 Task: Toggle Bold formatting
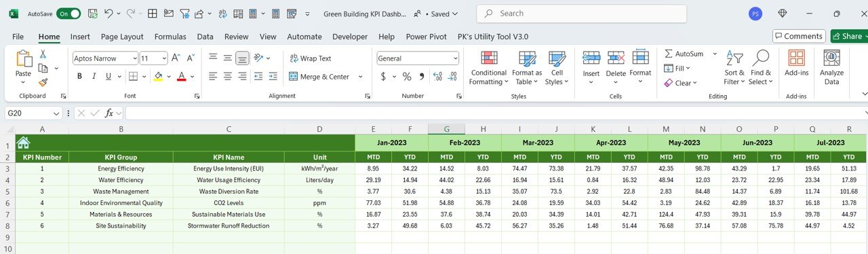79,76
